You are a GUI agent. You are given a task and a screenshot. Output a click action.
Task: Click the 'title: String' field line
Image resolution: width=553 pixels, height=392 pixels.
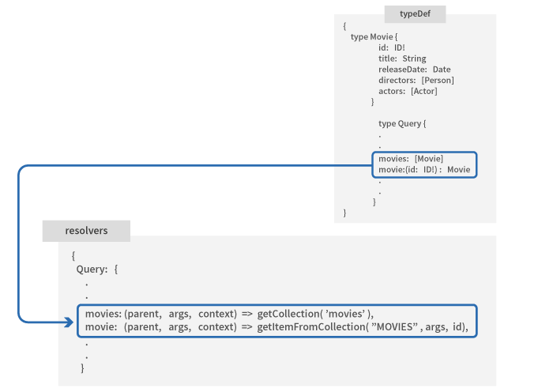402,58
